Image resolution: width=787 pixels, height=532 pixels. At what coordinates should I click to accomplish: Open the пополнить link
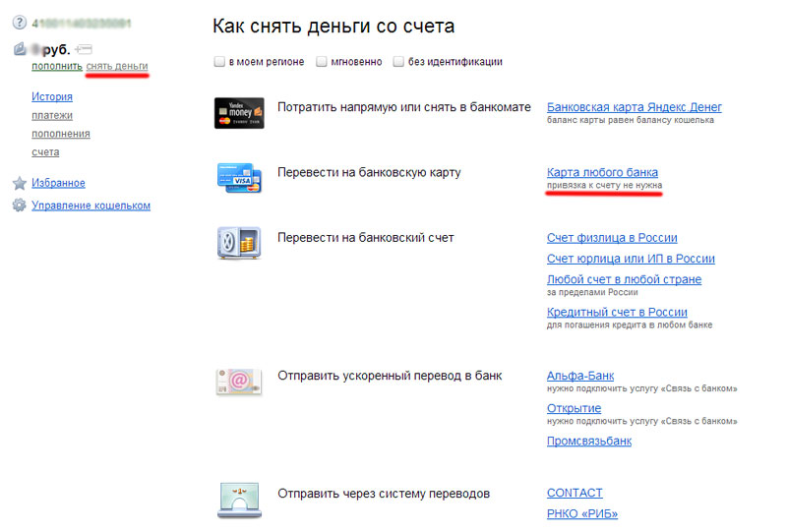pyautogui.click(x=57, y=66)
